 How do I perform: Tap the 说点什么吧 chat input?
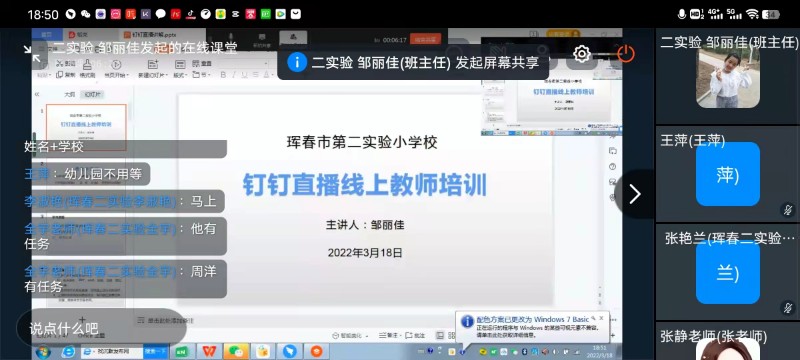coord(102,328)
